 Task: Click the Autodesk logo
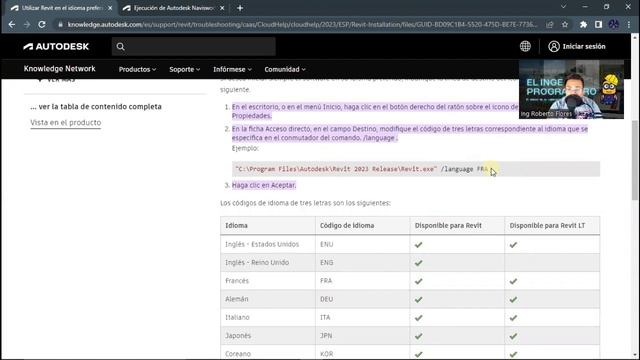coord(56,47)
